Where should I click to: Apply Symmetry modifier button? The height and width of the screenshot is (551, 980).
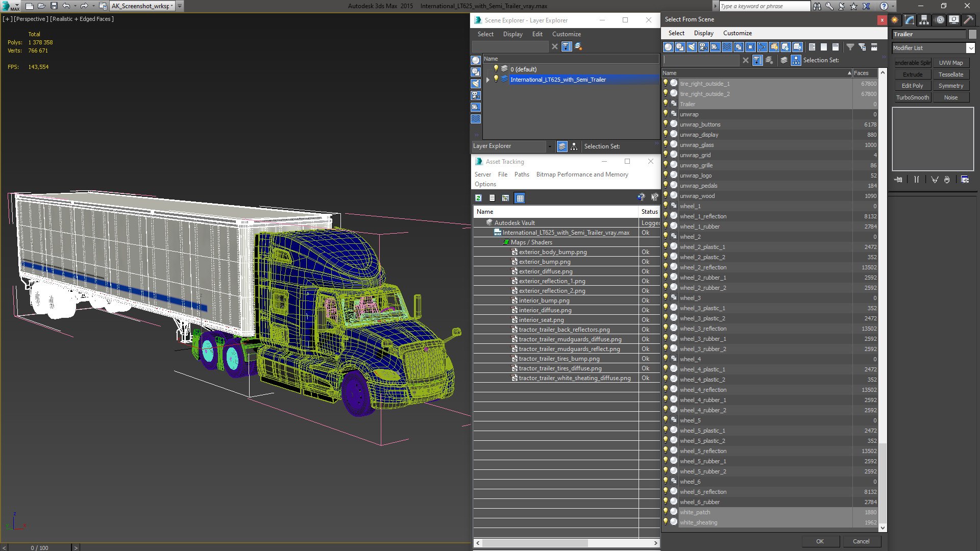point(951,86)
